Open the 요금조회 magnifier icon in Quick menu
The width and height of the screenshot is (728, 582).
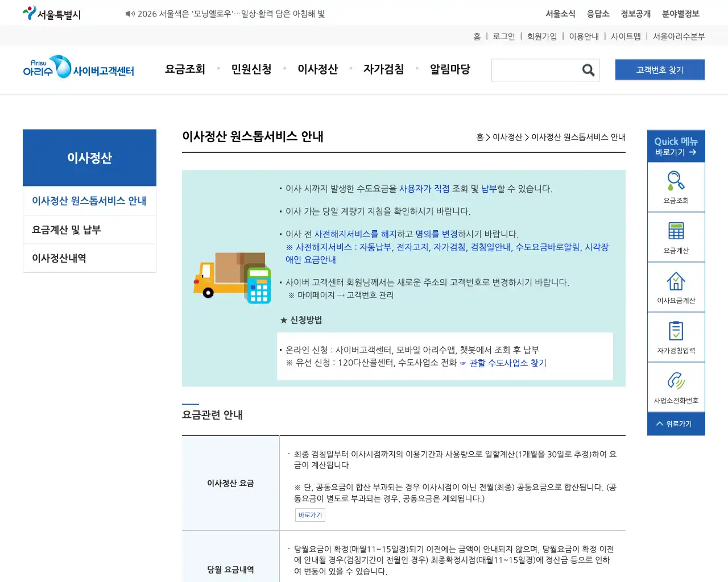click(676, 182)
